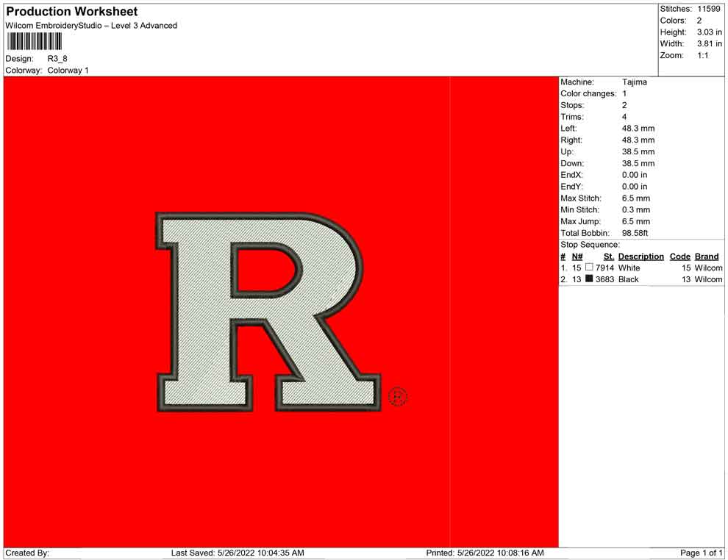
Task: Click the St. column header
Action: tap(608, 256)
